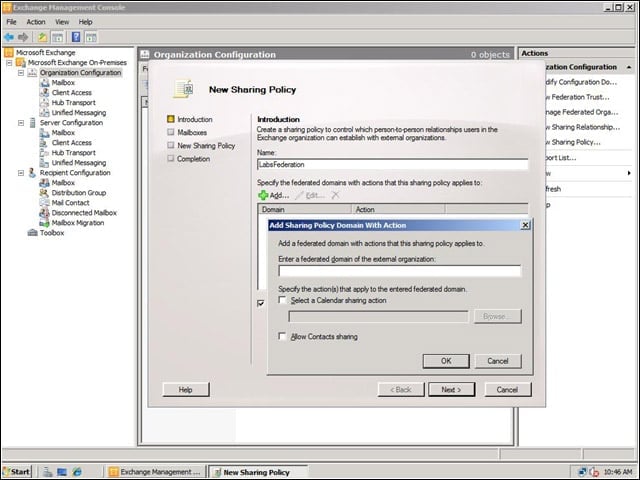Enable Allow Contacts sharing checkbox
Viewport: 640px width, 480px height.
(x=282, y=336)
